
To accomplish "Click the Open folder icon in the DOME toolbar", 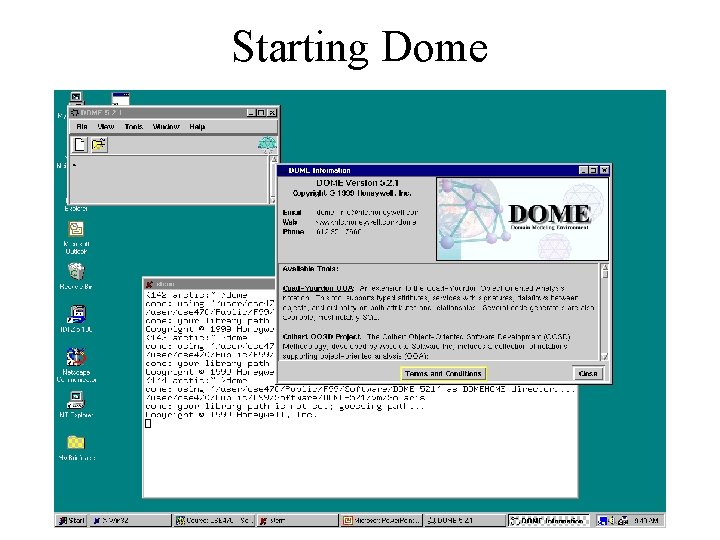I will pyautogui.click(x=99, y=145).
